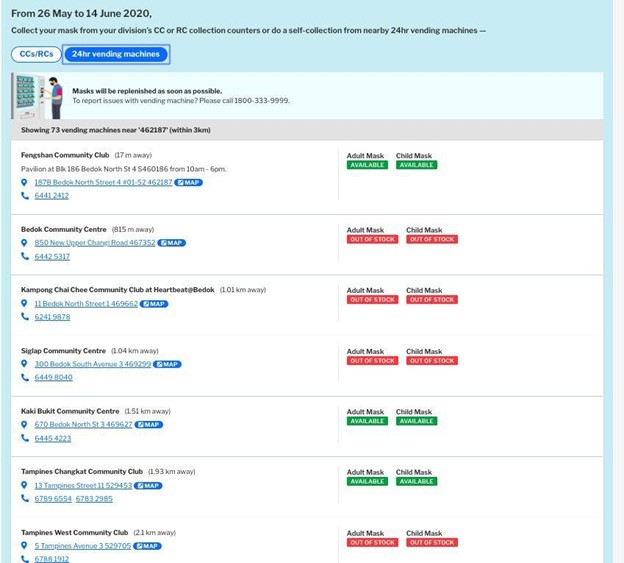Open MAP badge for Fengshan Community Club
Image resolution: width=624 pixels, height=563 pixels.
[188, 183]
